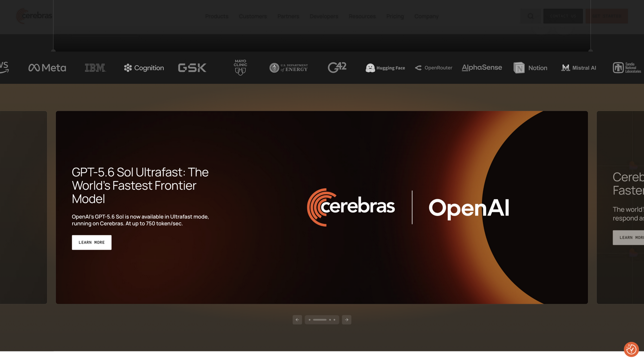
Task: Go to previous carousel slide arrow
Action: [x=297, y=320]
